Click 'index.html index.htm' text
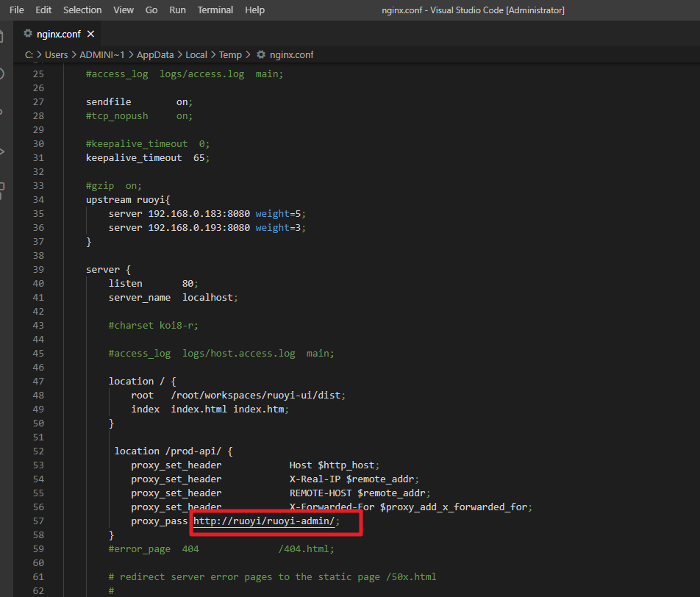Image resolution: width=700 pixels, height=597 pixels. [228, 409]
